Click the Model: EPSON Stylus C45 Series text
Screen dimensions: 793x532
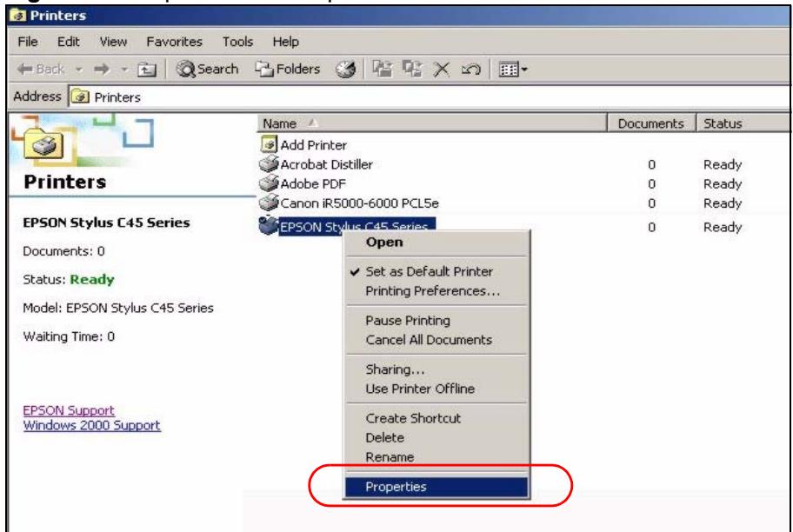tap(118, 308)
